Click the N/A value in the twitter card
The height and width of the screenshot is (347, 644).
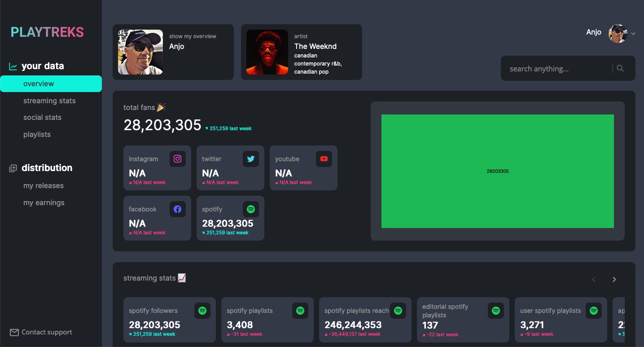click(210, 173)
